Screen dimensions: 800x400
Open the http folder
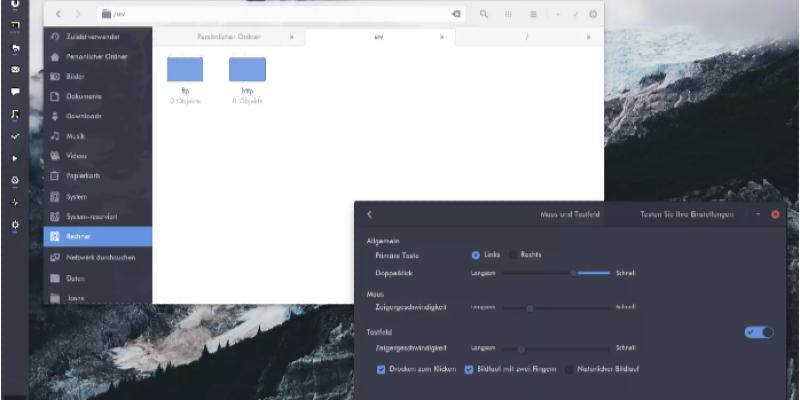click(247, 70)
